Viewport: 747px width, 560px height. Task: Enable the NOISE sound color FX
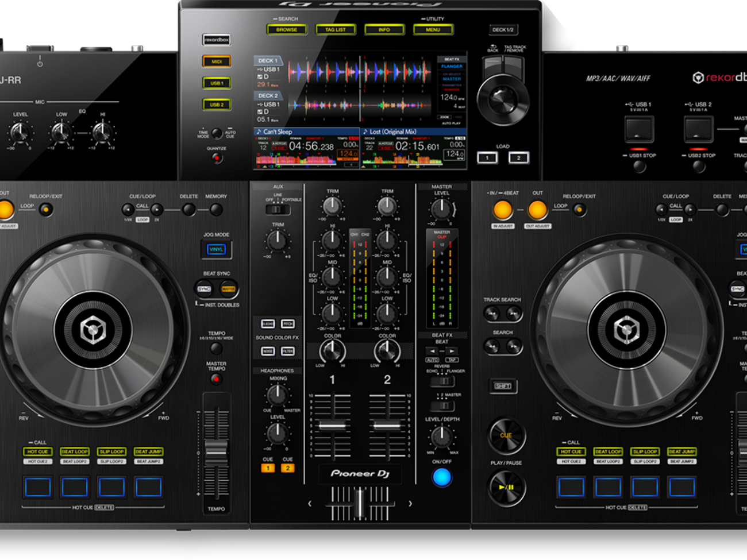268,351
